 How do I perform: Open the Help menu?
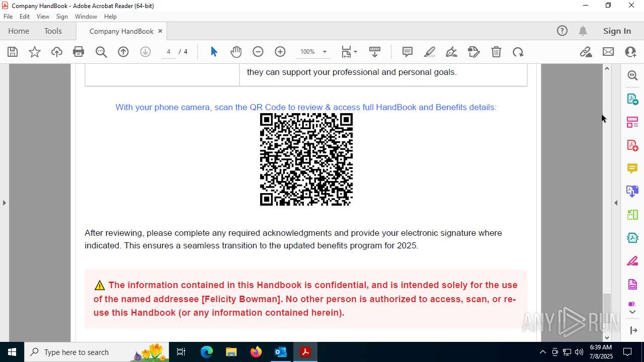[110, 17]
